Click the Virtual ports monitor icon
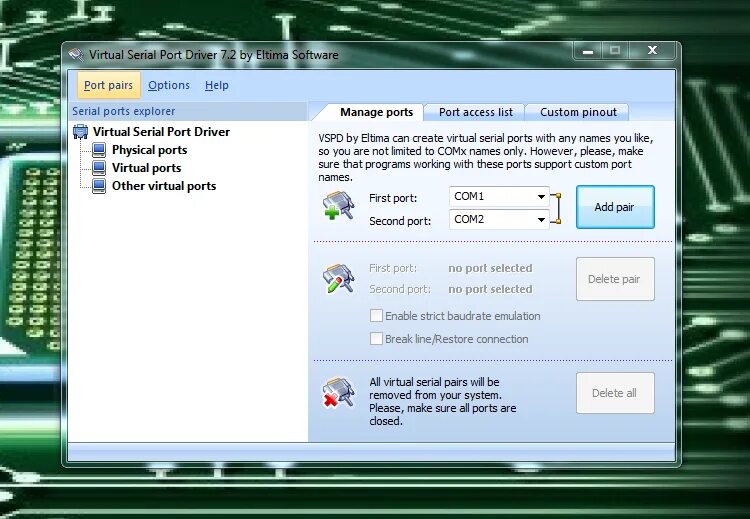Viewport: 750px width, 519px height. (99, 168)
